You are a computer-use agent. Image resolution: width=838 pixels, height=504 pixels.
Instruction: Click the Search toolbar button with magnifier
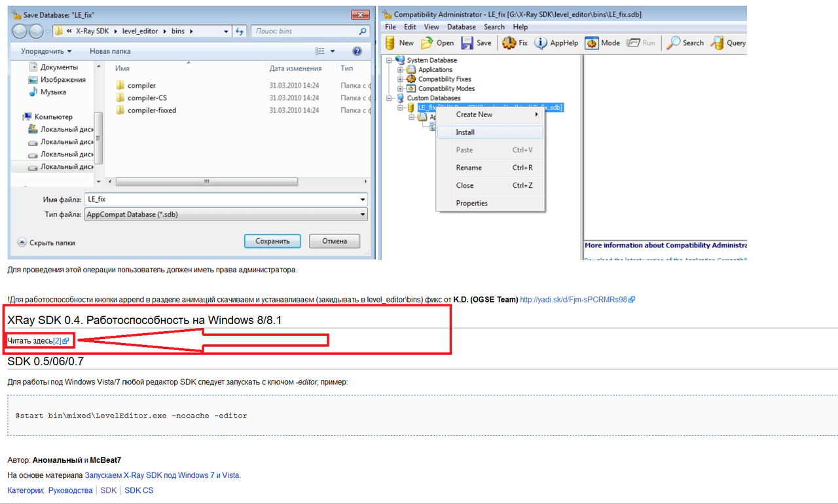(685, 43)
